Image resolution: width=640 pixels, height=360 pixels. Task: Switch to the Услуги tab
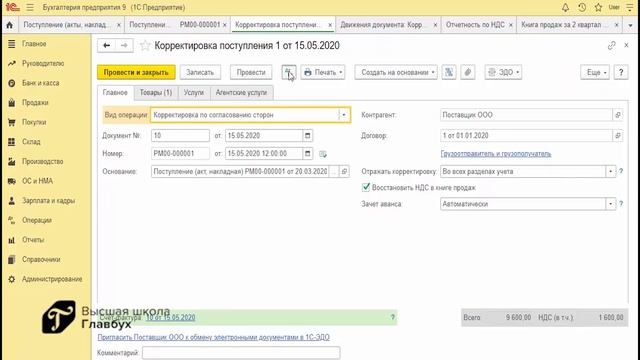tap(193, 93)
